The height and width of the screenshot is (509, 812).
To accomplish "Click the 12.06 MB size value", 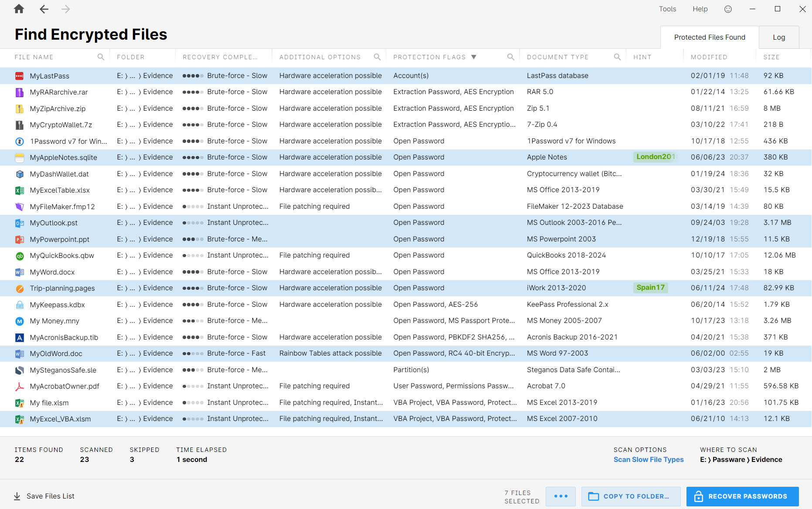I will 779,255.
